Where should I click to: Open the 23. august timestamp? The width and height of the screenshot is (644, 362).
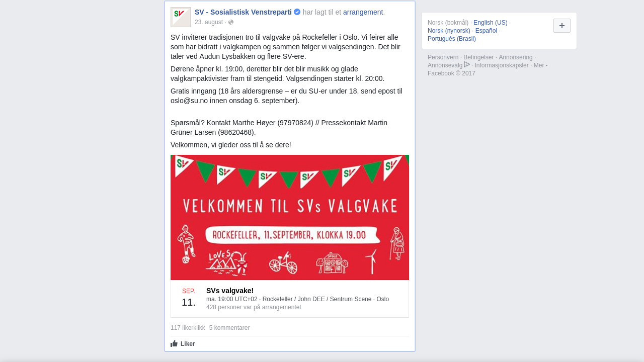coord(209,22)
